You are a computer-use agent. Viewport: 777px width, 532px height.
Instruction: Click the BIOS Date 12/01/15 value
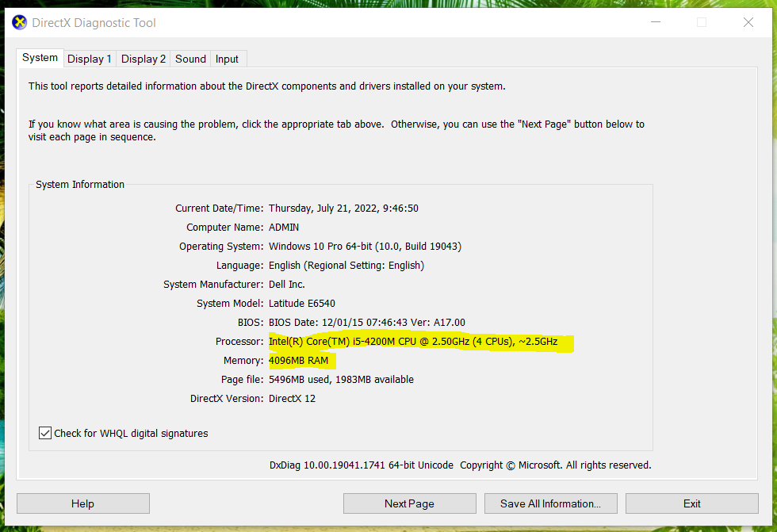pyautogui.click(x=366, y=323)
